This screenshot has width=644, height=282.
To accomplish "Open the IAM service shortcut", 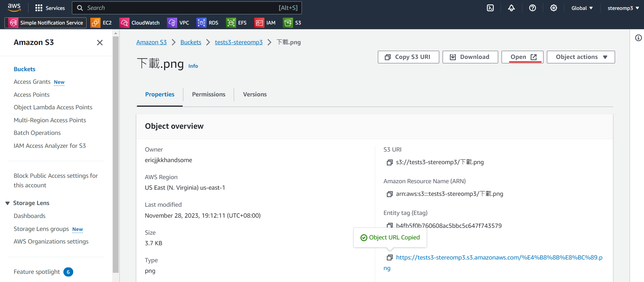I will click(265, 23).
